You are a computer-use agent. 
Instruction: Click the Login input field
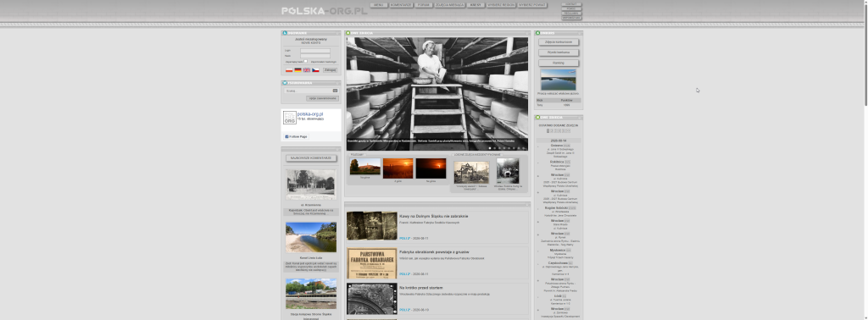point(315,50)
